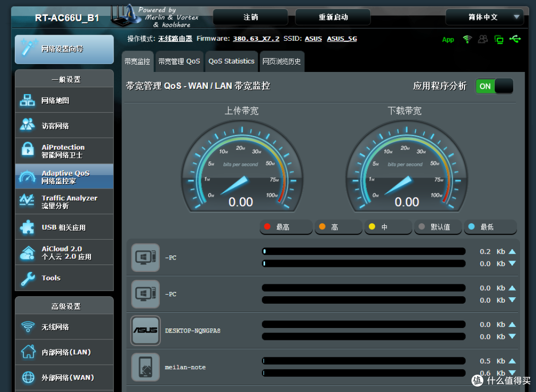
Task: Click the 高级设置 section header
Action: click(x=64, y=306)
